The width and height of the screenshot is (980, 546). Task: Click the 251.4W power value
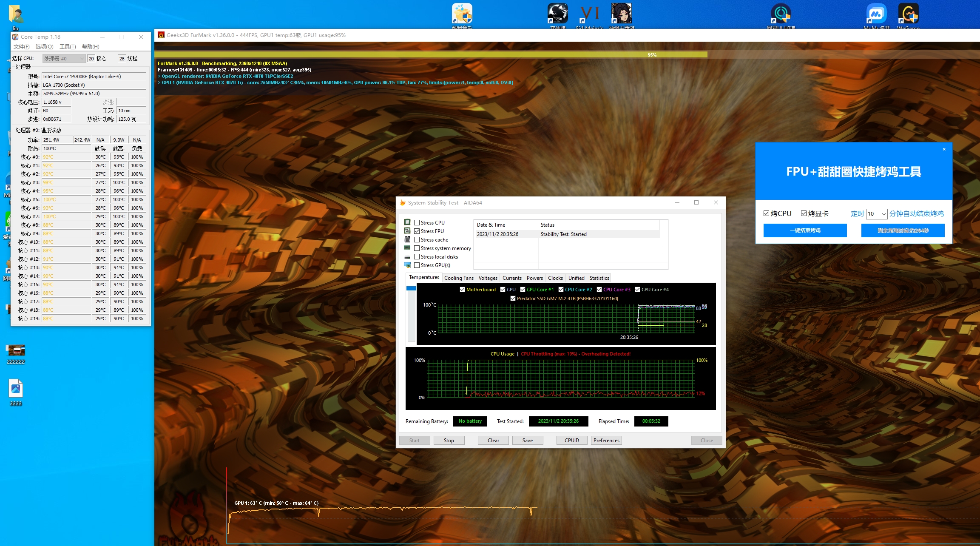click(57, 140)
